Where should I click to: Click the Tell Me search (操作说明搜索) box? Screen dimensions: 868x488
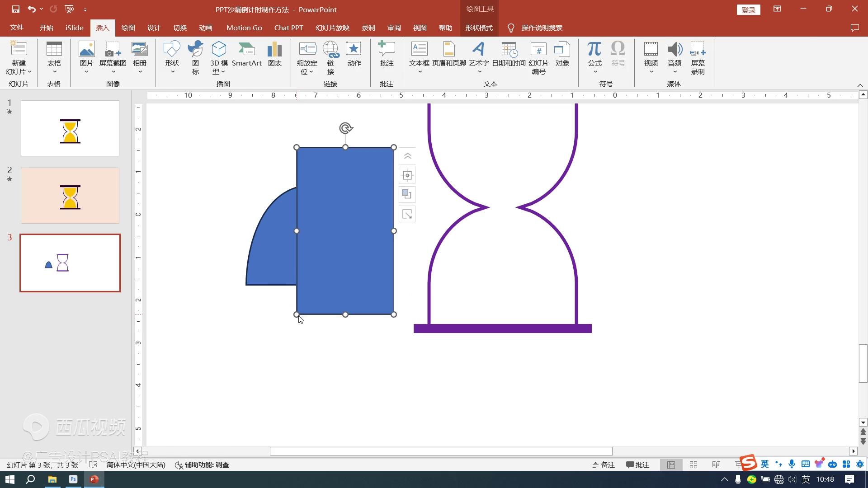tap(542, 28)
